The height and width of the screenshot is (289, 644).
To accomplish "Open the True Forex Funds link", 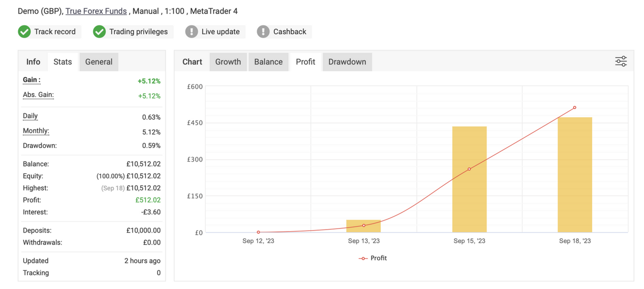I will pyautogui.click(x=96, y=11).
